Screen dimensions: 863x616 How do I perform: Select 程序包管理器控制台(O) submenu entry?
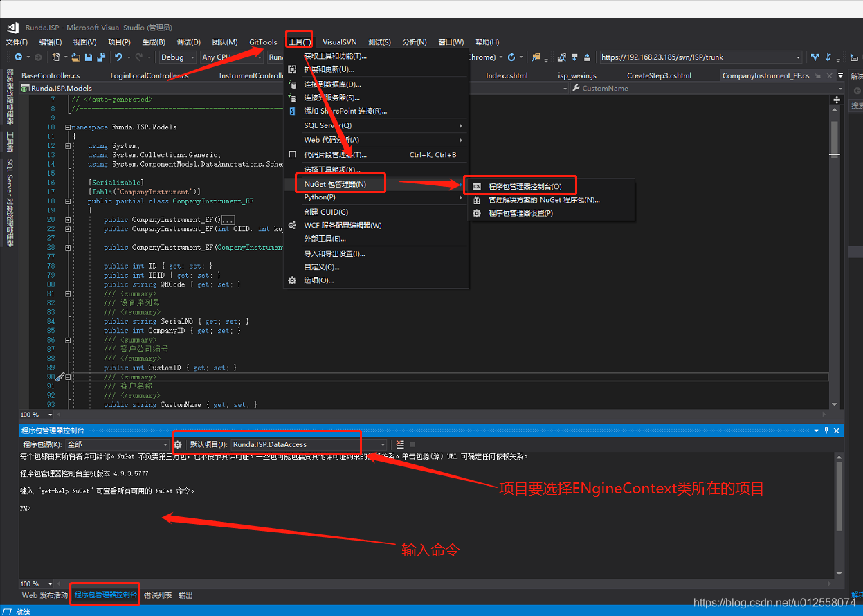coord(550,186)
